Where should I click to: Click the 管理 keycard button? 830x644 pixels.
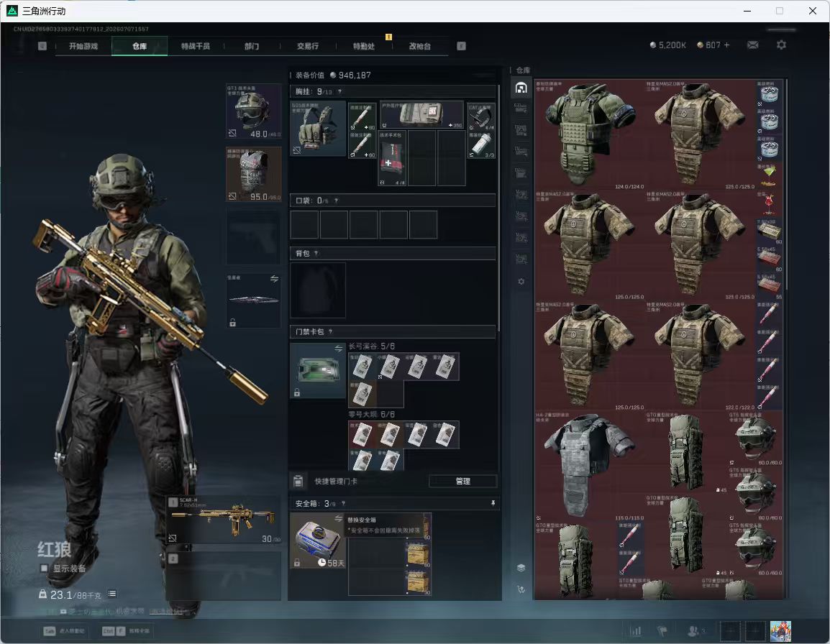pos(462,481)
